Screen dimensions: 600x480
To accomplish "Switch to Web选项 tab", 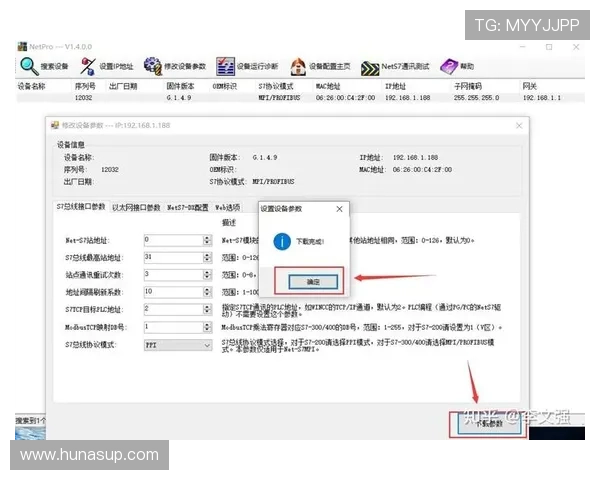I will pyautogui.click(x=228, y=207).
